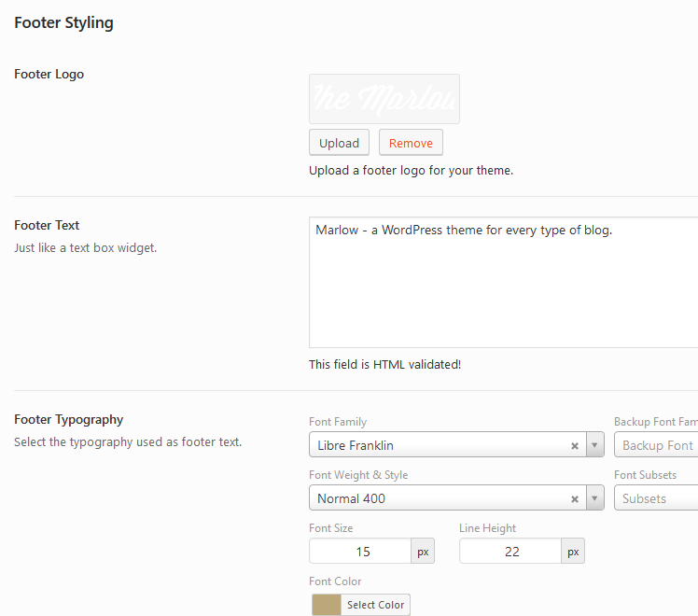Open the Font Subsets dropdown
This screenshot has height=616, width=698.
tap(656, 498)
